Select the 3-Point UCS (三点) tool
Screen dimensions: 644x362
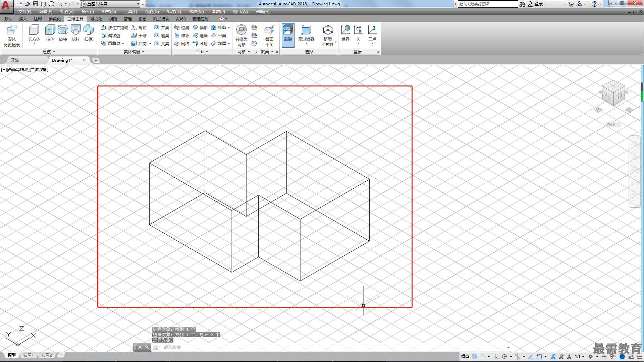click(372, 34)
